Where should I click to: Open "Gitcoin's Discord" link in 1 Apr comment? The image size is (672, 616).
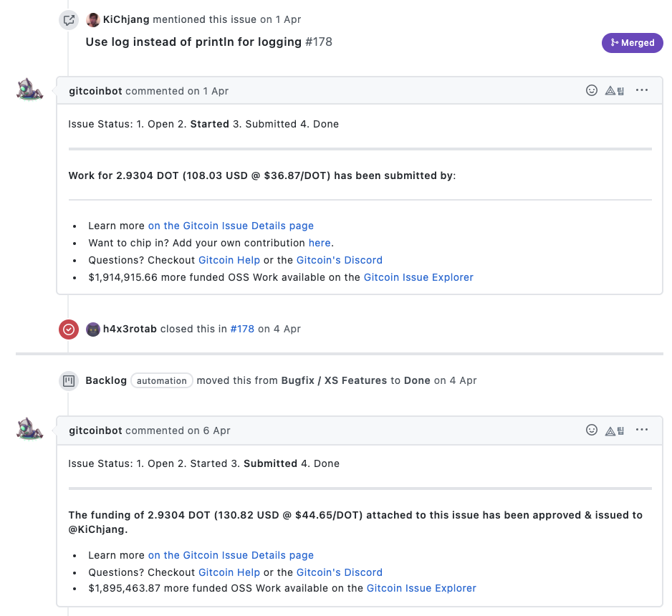click(340, 260)
